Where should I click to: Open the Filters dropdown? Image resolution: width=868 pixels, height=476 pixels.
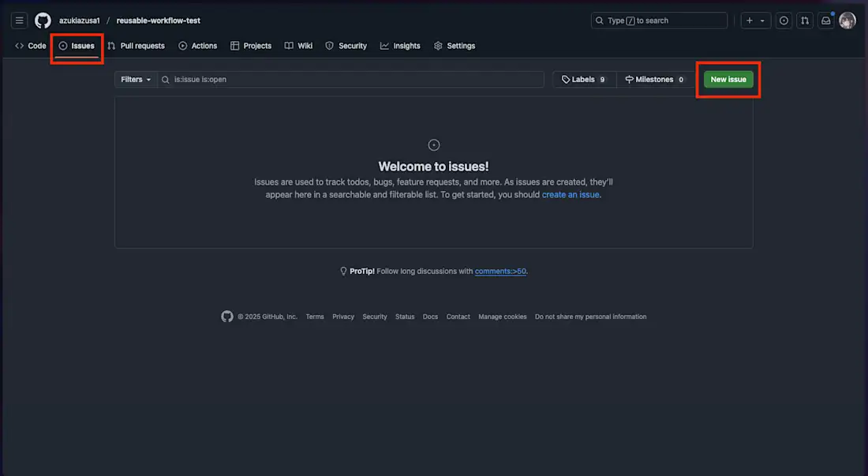(134, 79)
